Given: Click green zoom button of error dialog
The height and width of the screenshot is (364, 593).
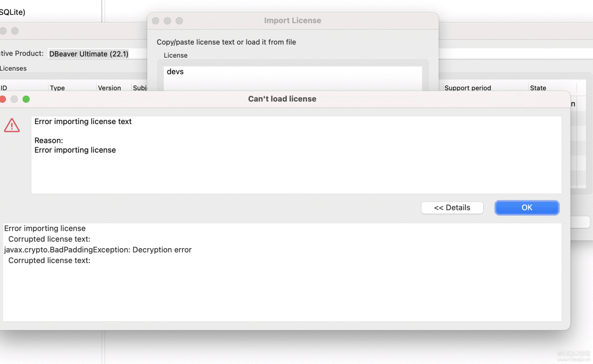Looking at the screenshot, I should coord(26,99).
